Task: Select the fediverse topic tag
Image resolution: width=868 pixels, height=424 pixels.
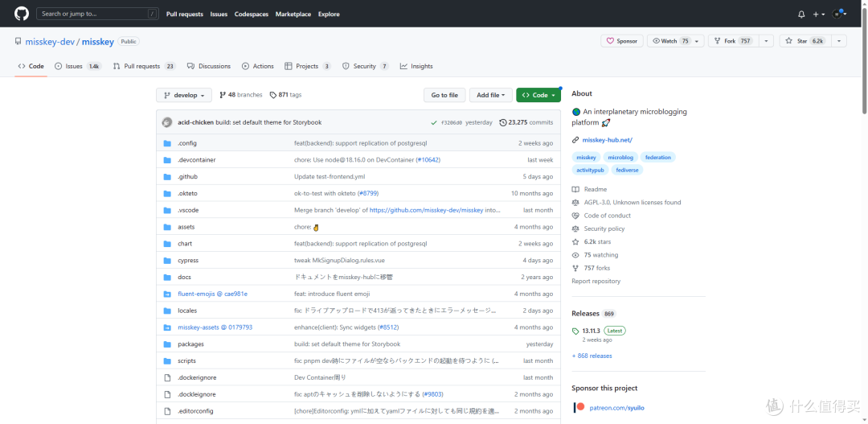Action: pos(627,170)
